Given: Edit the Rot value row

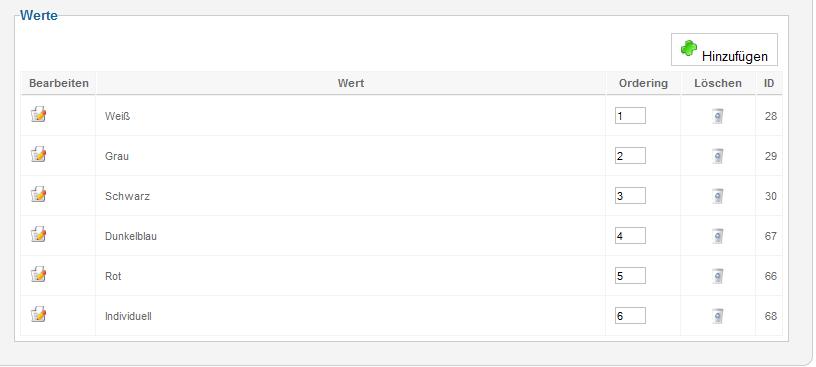Looking at the screenshot, I should pyautogui.click(x=39, y=274).
